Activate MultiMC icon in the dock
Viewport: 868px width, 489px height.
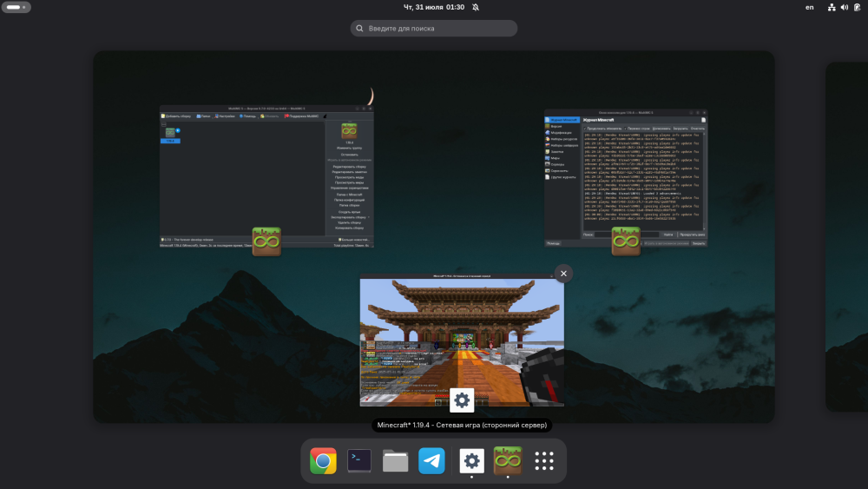pos(508,460)
